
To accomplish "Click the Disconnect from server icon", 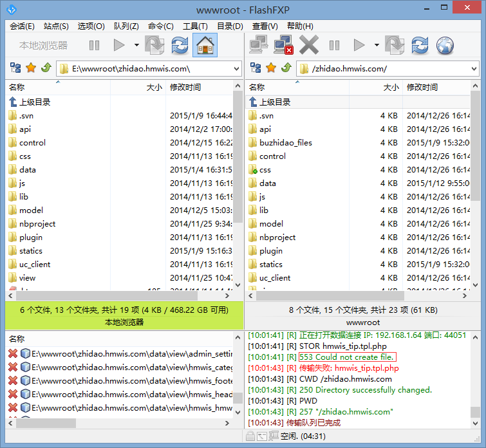I will click(283, 45).
